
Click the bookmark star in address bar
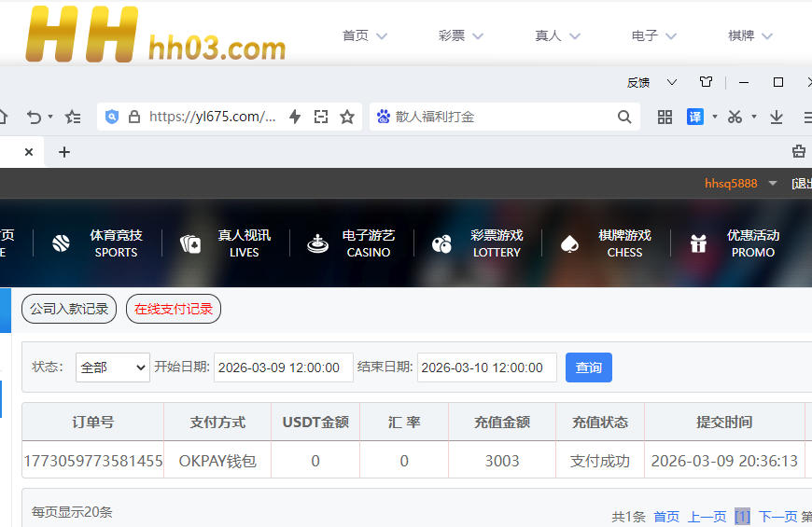(347, 117)
